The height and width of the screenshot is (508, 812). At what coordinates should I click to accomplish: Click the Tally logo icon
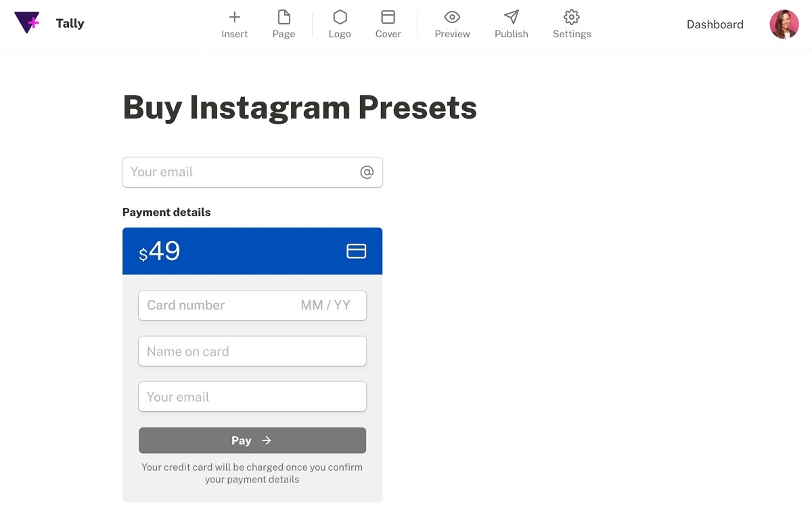(x=27, y=23)
